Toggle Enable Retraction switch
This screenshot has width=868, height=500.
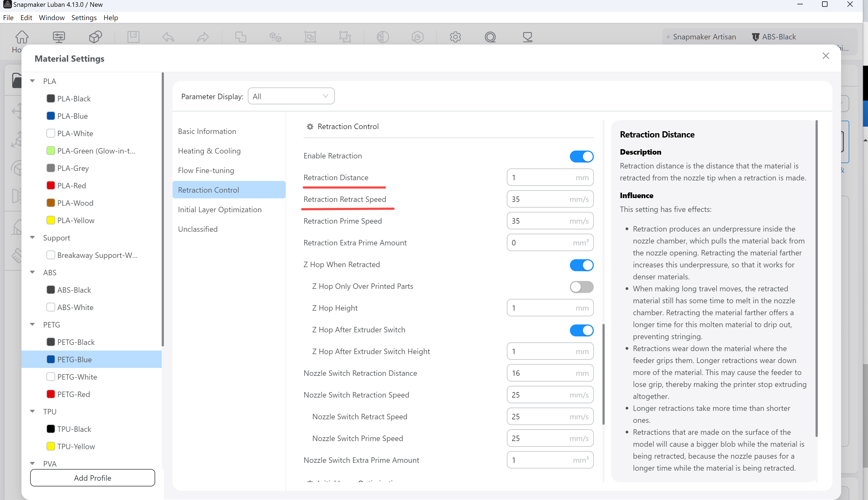tap(581, 156)
